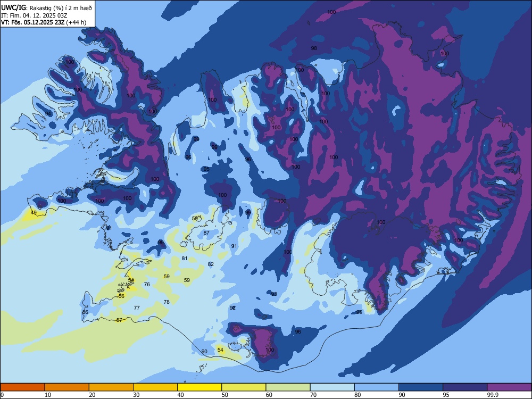Click the legend tick label '0'
This screenshot has height=399, width=532.
[x=2, y=395]
